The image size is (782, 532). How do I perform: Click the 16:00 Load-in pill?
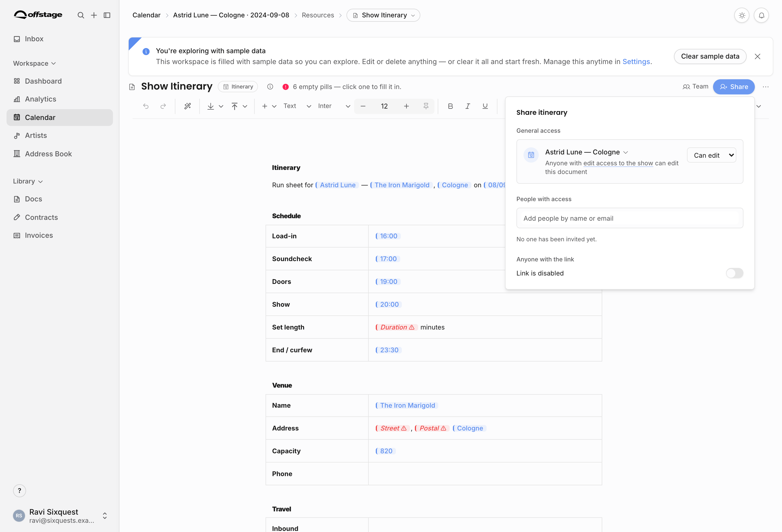388,236
